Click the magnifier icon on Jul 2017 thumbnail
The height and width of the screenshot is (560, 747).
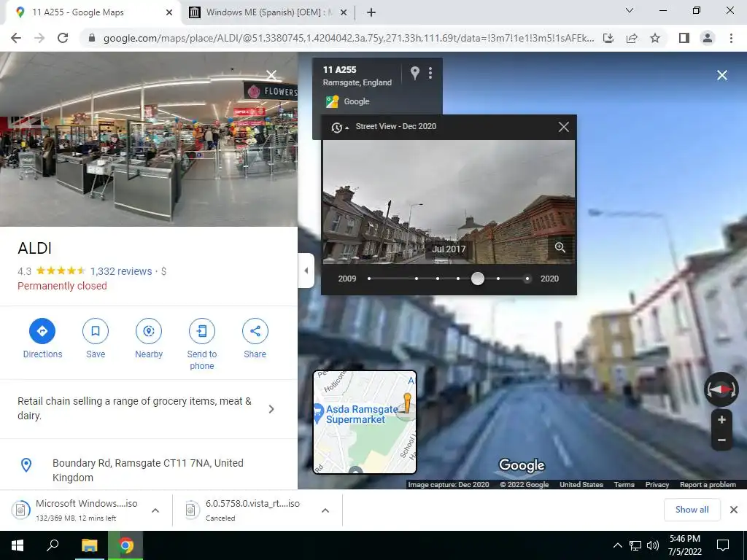click(560, 248)
